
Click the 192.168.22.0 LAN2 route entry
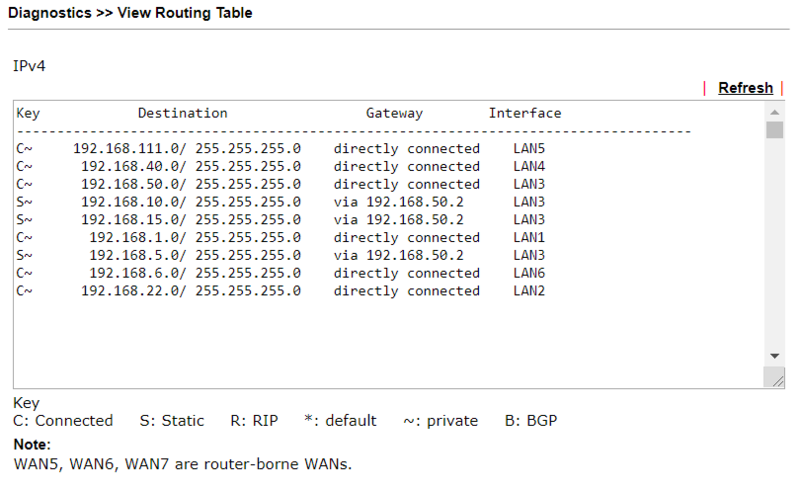(281, 291)
